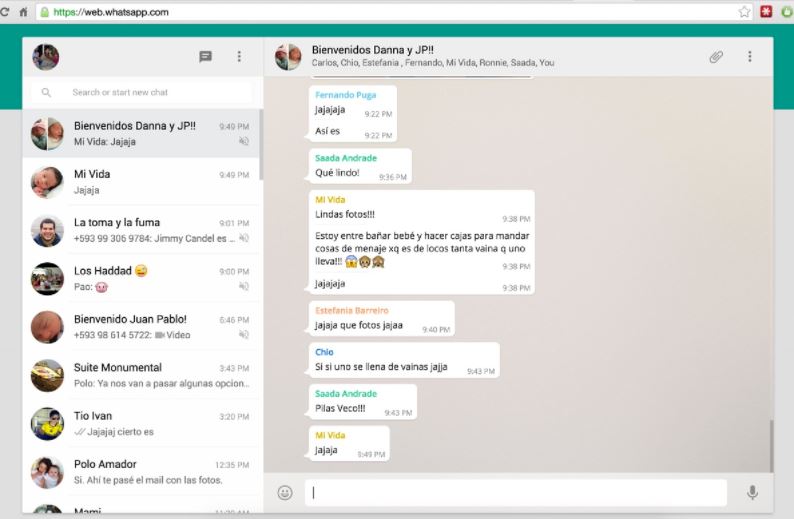Click muted icon on Los Haddad chat
This screenshot has height=519, width=794.
point(244,286)
